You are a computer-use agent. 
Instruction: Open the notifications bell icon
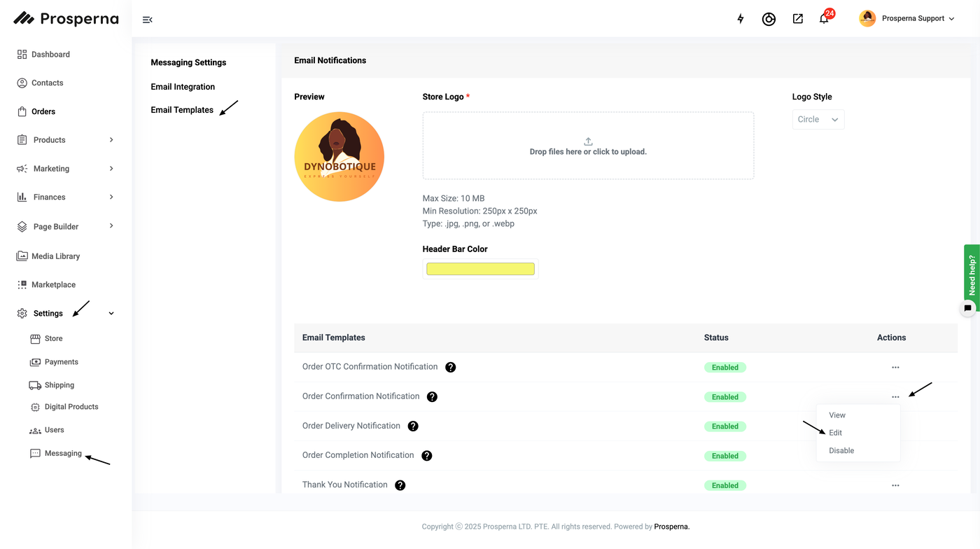824,19
